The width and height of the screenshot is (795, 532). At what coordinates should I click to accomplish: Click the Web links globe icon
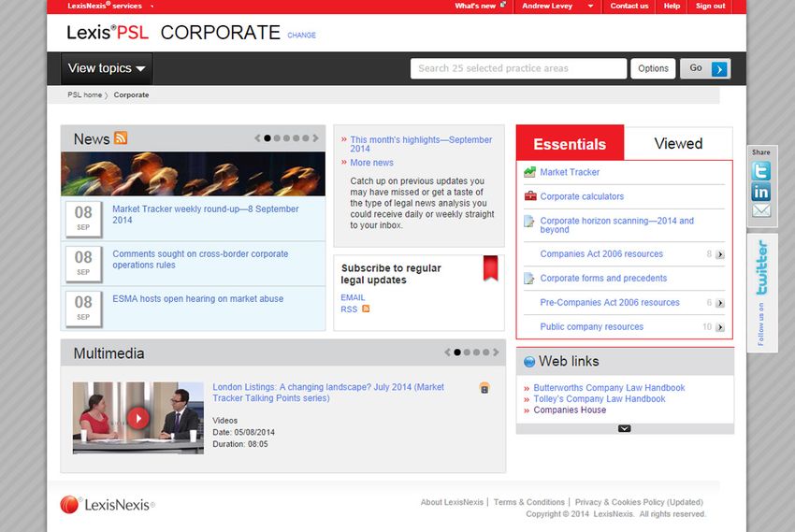529,361
